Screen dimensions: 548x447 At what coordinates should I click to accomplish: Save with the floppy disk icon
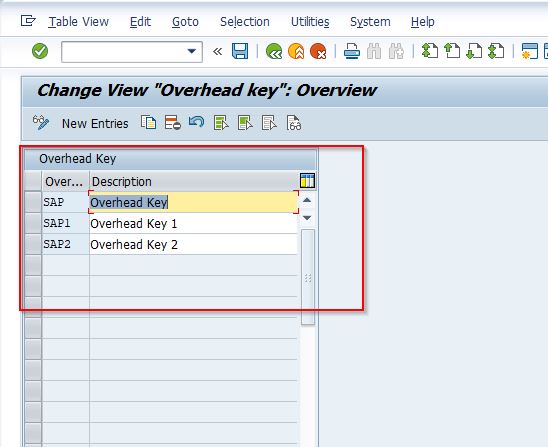(240, 51)
